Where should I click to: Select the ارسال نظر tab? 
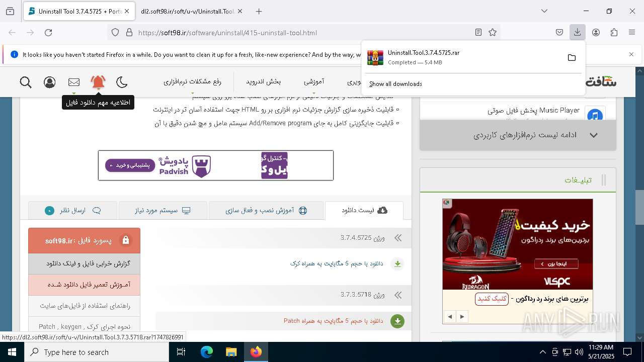tap(72, 210)
